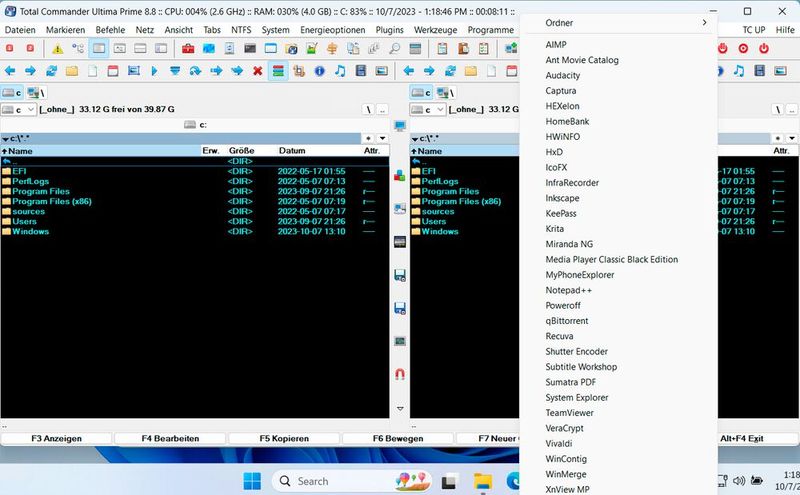Screen dimensions: 800x495
Task: Click left toolbar's yellow new folder icon
Action: 72,70
